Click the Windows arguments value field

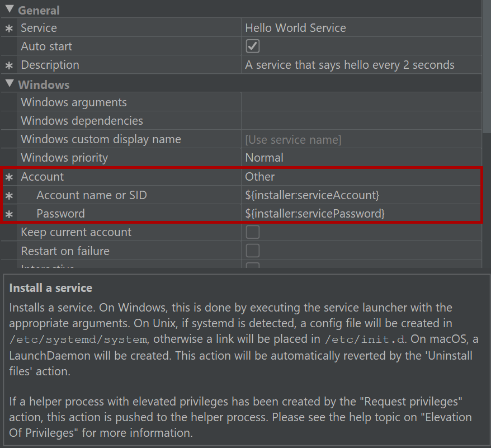pyautogui.click(x=361, y=102)
